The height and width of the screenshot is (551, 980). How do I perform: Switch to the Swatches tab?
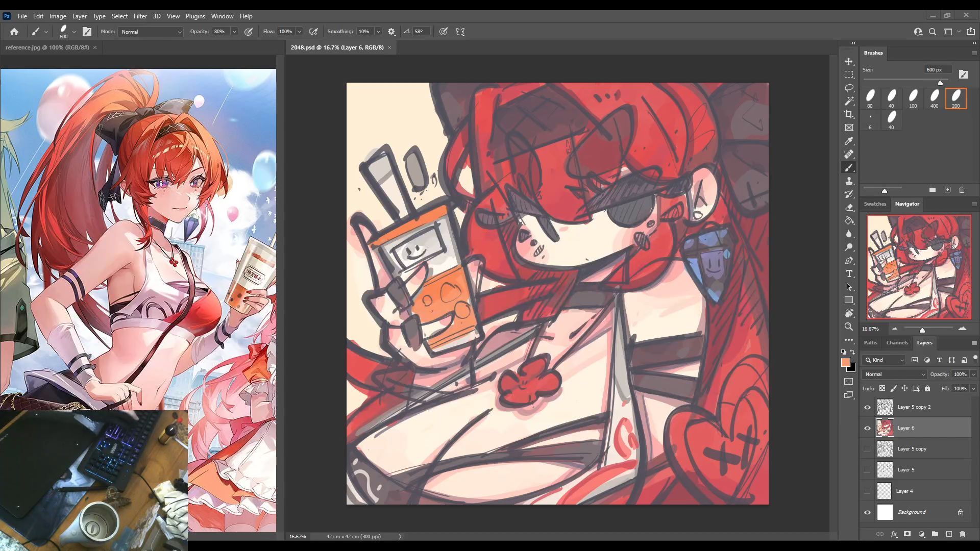pyautogui.click(x=875, y=204)
